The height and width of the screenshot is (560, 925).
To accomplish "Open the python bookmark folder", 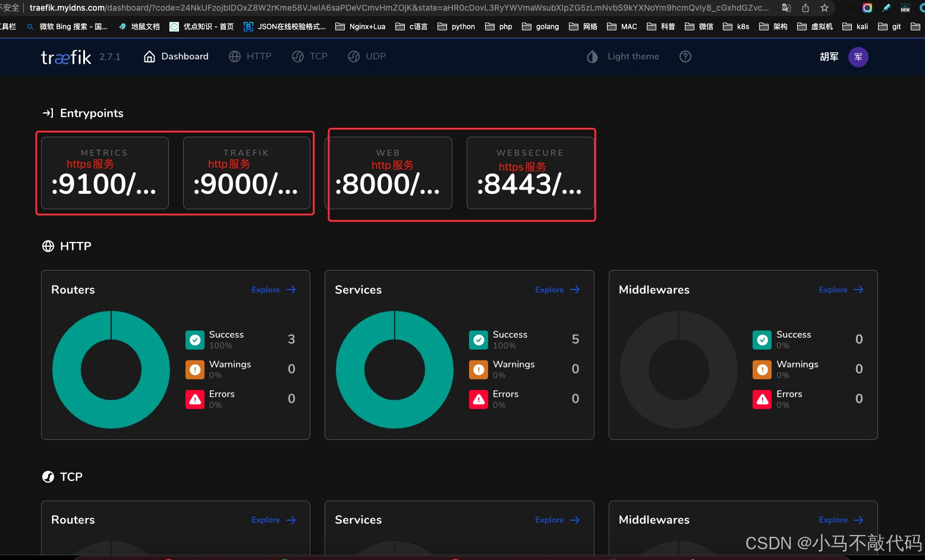I will tap(456, 27).
